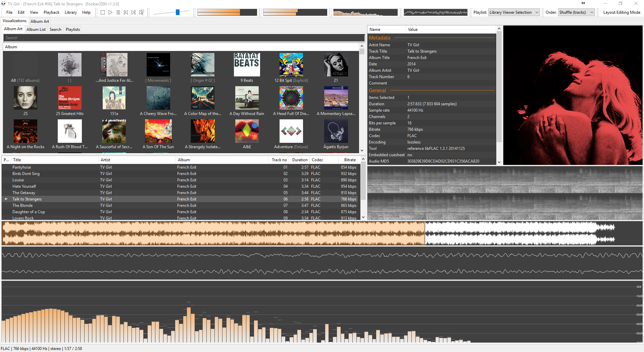Screen dimensions: 644x352
Task: Select the Ratatat 9 Beats album thumbnail
Action: coord(247,65)
